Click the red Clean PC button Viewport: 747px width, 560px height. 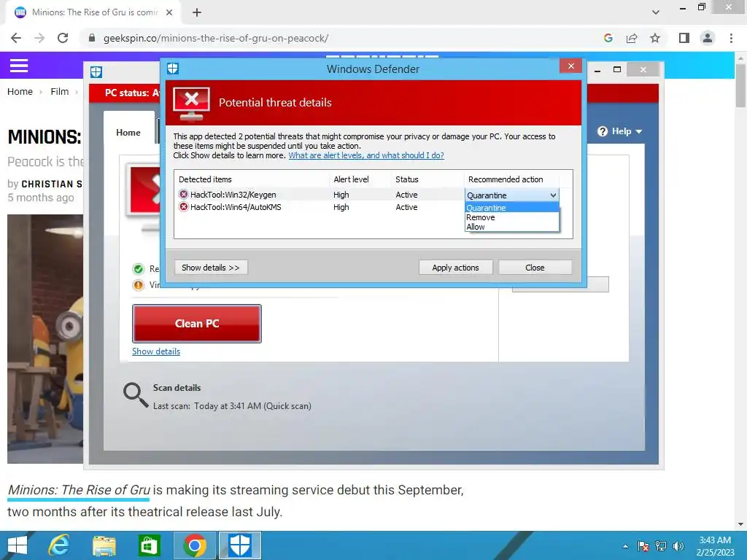(x=197, y=324)
